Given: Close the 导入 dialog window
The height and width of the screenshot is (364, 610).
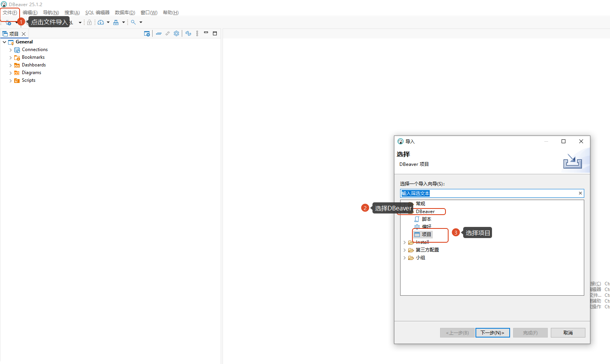Looking at the screenshot, I should [x=581, y=141].
